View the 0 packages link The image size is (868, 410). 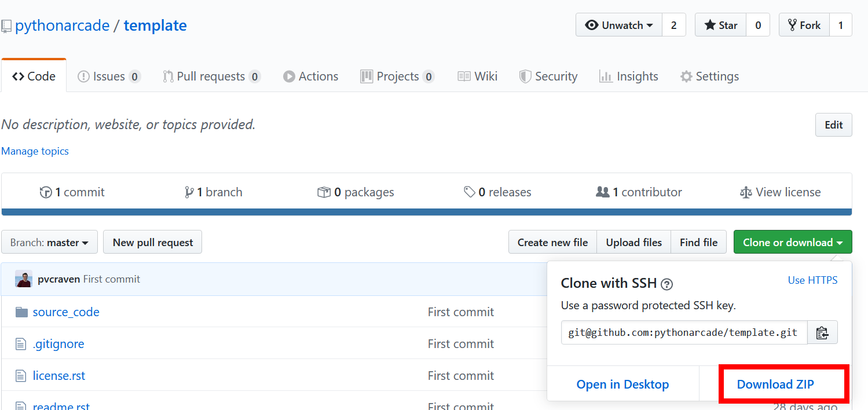click(356, 192)
